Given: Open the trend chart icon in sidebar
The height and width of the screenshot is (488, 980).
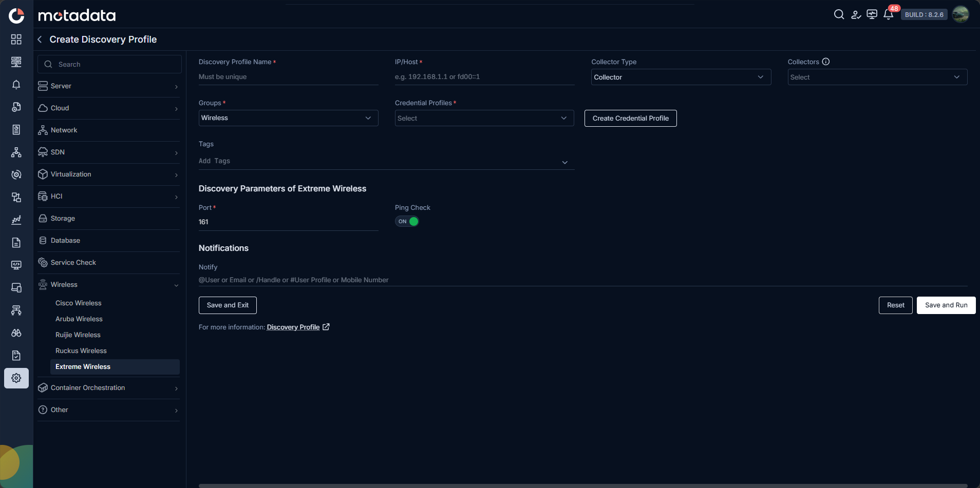Looking at the screenshot, I should pyautogui.click(x=16, y=220).
